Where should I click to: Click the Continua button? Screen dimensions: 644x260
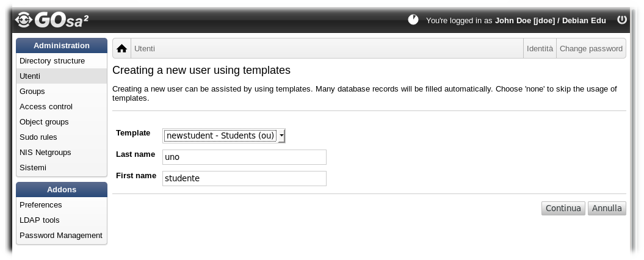[563, 208]
